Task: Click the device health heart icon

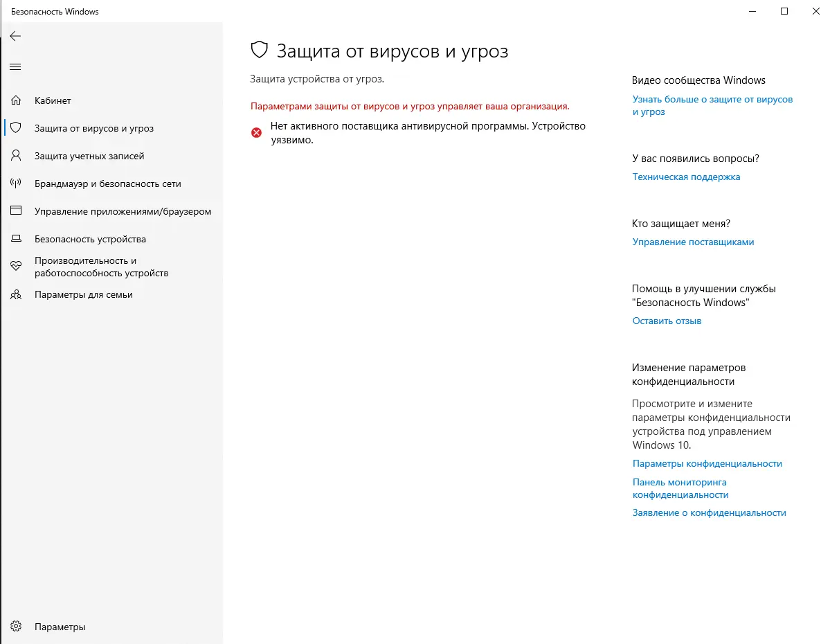Action: pos(16,267)
